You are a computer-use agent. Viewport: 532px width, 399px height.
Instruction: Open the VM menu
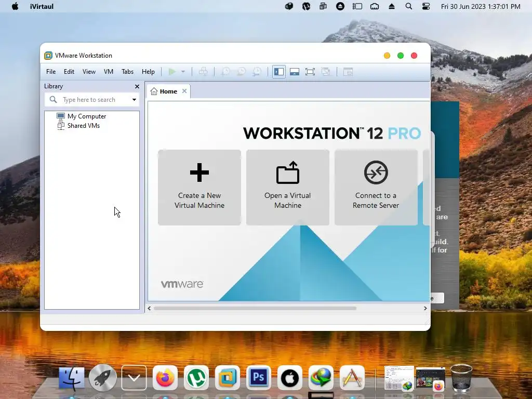pyautogui.click(x=109, y=72)
